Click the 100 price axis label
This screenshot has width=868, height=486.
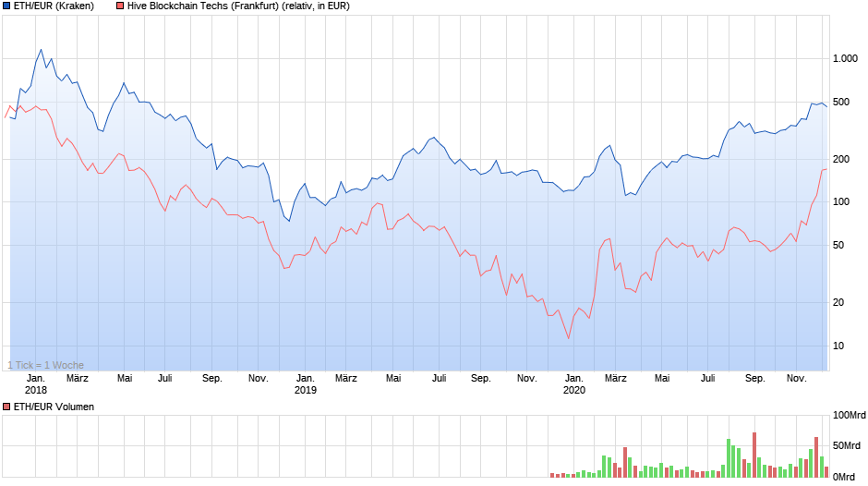841,201
